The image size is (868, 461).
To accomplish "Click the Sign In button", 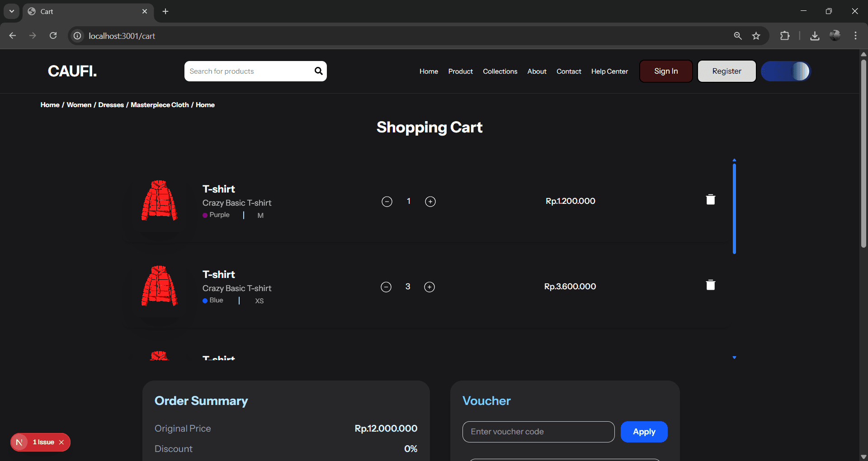I will tap(665, 71).
